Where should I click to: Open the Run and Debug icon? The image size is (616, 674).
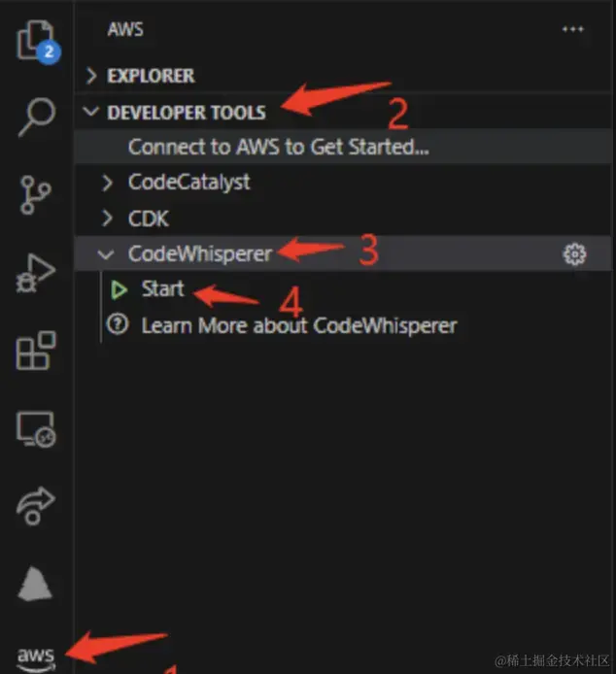tap(36, 273)
